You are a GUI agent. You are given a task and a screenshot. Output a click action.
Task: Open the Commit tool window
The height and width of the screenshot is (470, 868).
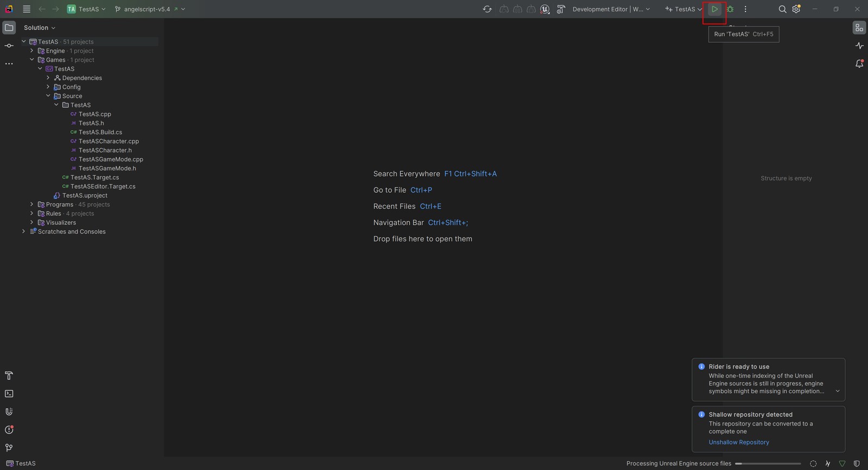pos(9,46)
